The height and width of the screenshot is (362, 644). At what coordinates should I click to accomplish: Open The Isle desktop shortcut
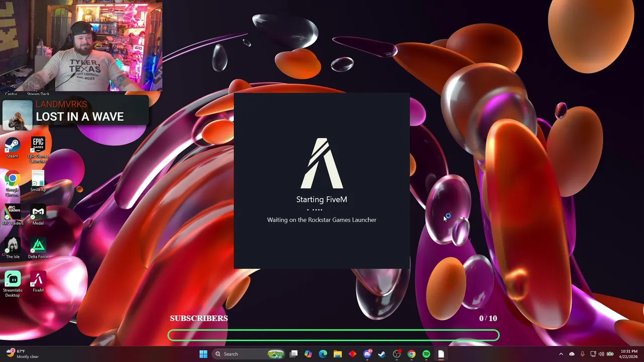[12, 248]
